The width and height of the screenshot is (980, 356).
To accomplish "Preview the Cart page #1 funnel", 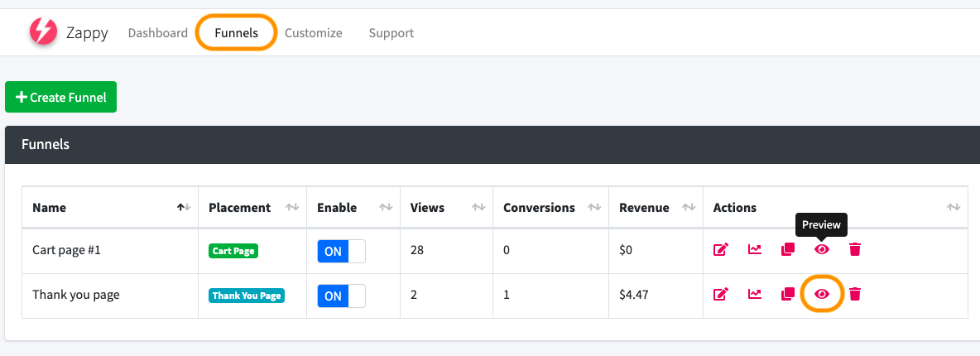I will [822, 249].
